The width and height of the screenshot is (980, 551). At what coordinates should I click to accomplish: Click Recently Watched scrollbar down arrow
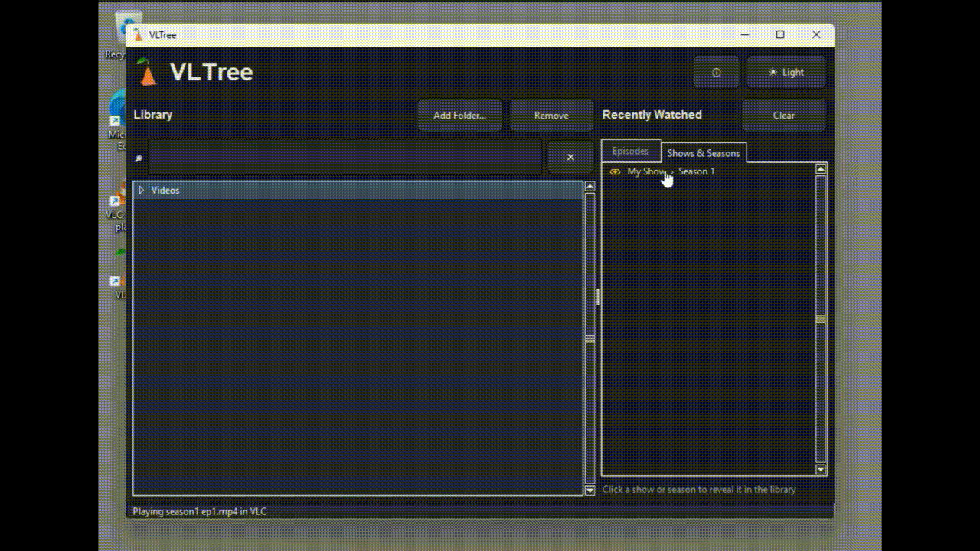pos(821,469)
